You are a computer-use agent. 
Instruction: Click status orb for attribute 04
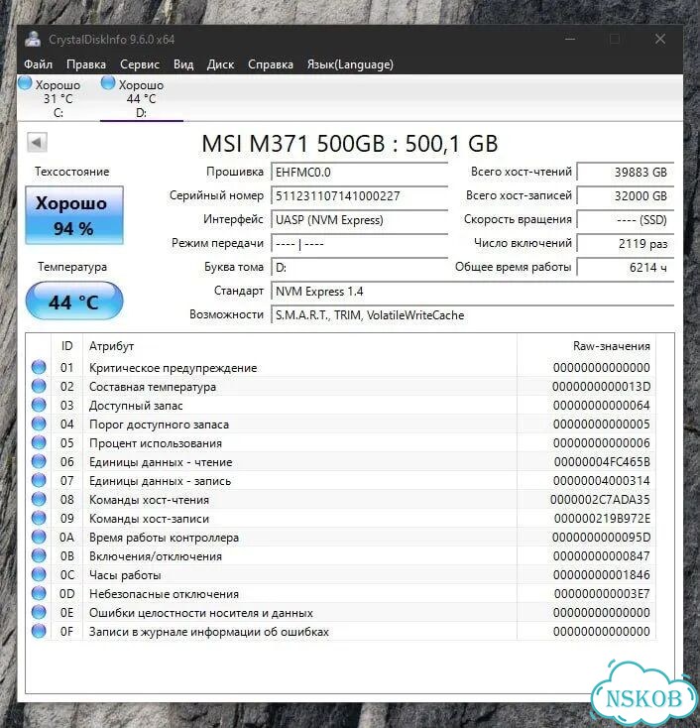point(39,424)
